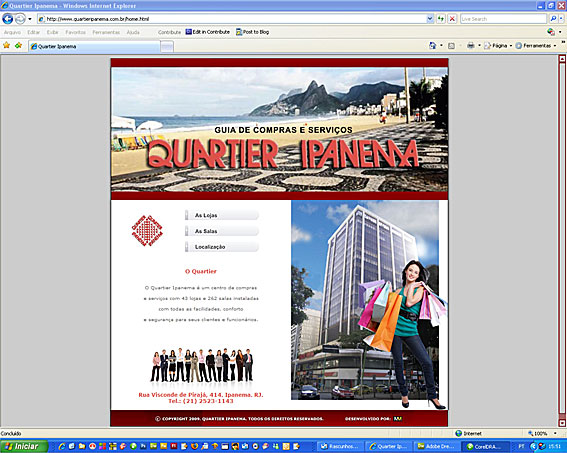Screen dimensions: 567x453
Task: Click the red Quartier Ipanema diamond logo
Action: (x=147, y=231)
